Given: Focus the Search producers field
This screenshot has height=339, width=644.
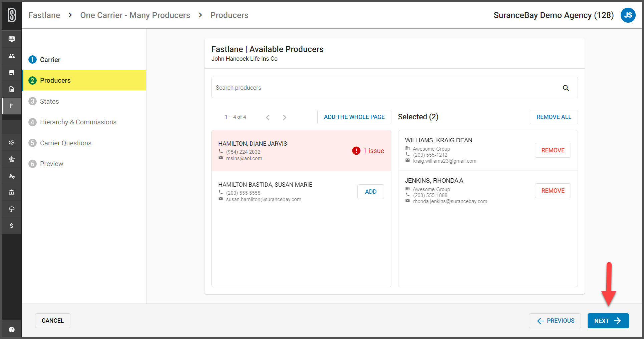Looking at the screenshot, I should [x=394, y=88].
